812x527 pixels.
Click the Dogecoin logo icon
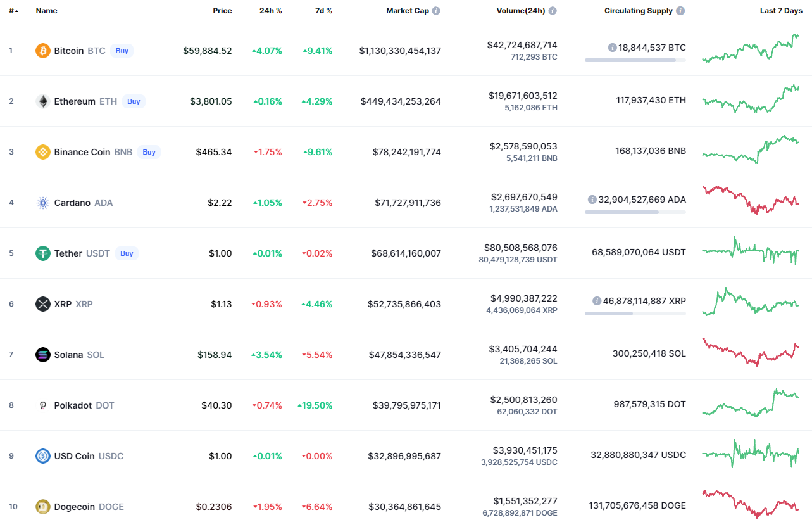coord(43,507)
